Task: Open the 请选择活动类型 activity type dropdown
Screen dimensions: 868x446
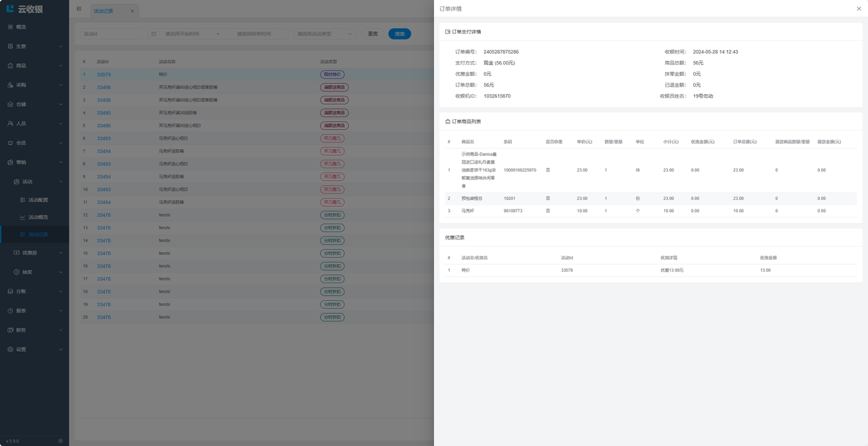Action: pos(324,34)
